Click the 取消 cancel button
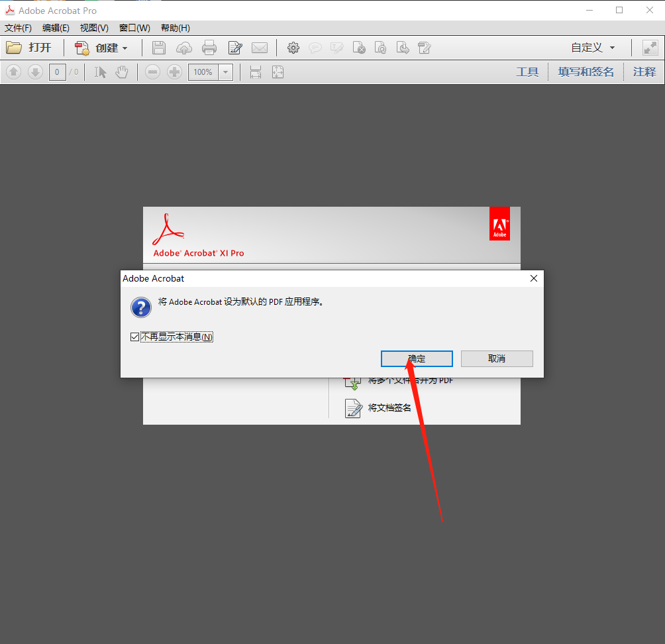Viewport: 665px width, 644px height. tap(497, 358)
